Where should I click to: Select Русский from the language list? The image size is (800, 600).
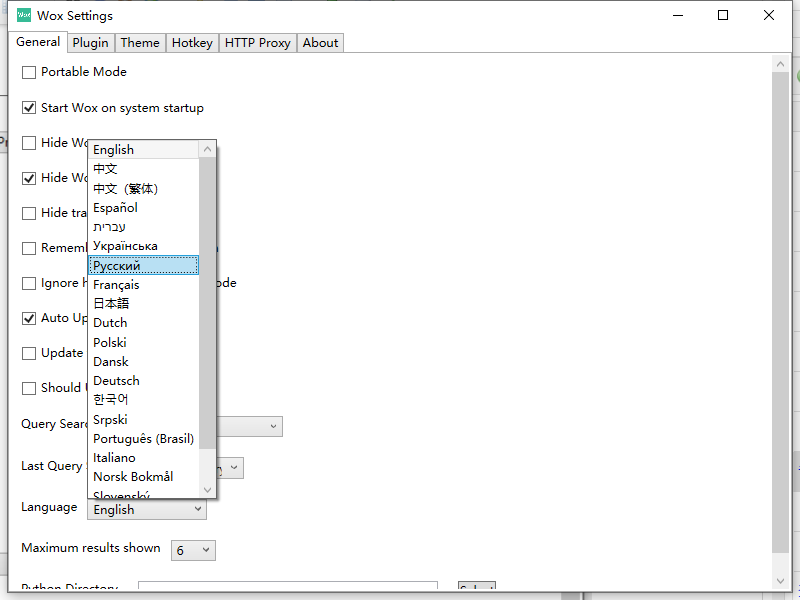143,266
